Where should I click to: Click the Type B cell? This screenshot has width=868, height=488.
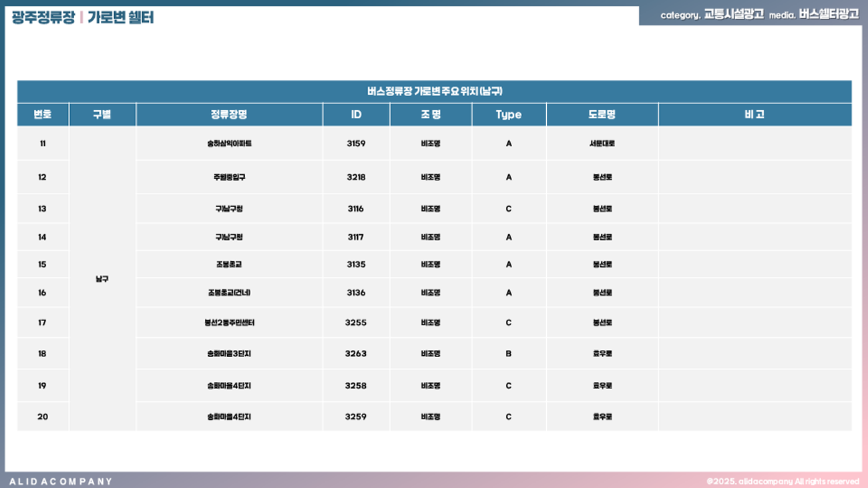pos(508,354)
